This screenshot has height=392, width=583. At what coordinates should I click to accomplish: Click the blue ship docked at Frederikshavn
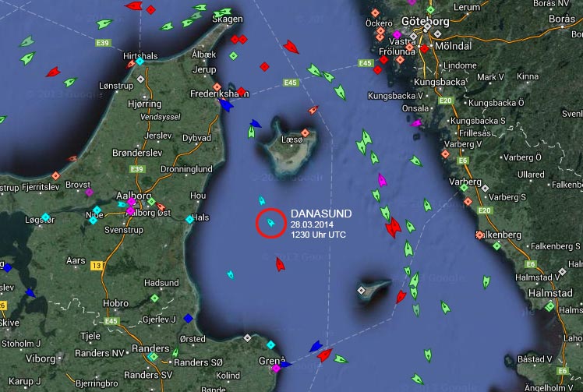coord(225,104)
